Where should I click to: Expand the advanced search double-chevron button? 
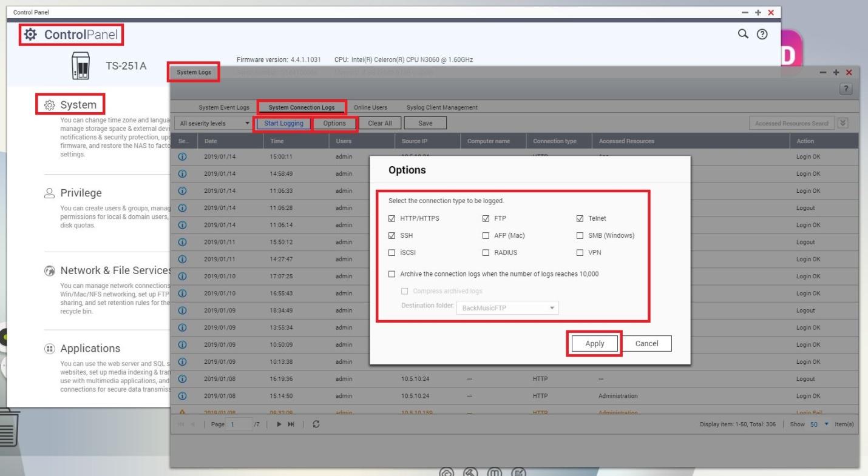(843, 123)
